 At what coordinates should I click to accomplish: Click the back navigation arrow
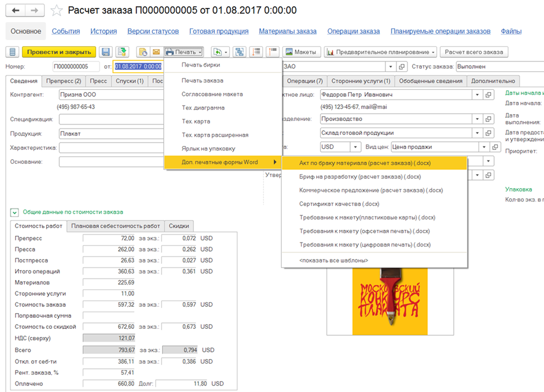pyautogui.click(x=16, y=10)
